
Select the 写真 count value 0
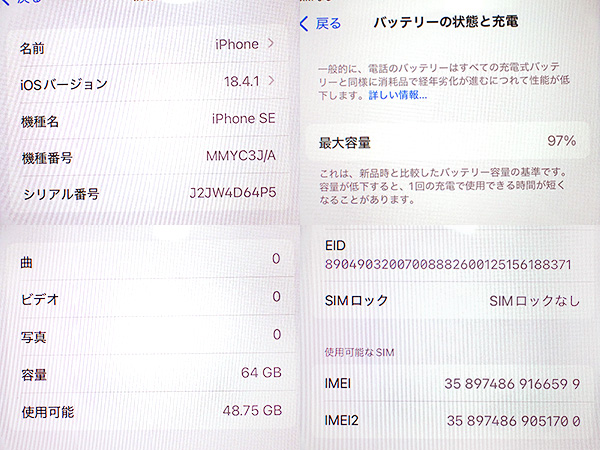[x=277, y=334]
